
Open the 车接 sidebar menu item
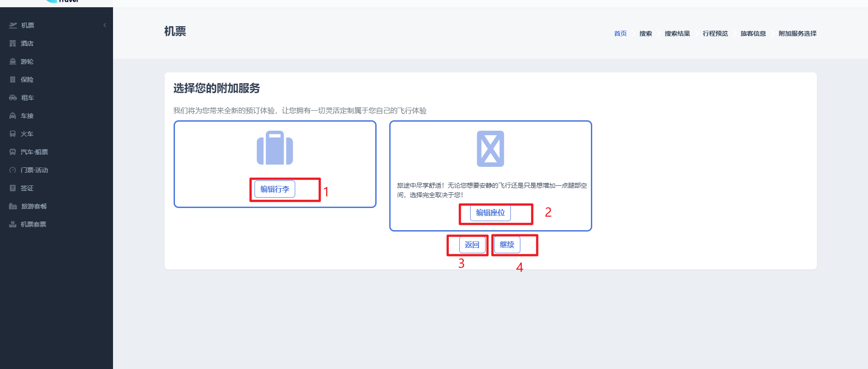tap(27, 116)
